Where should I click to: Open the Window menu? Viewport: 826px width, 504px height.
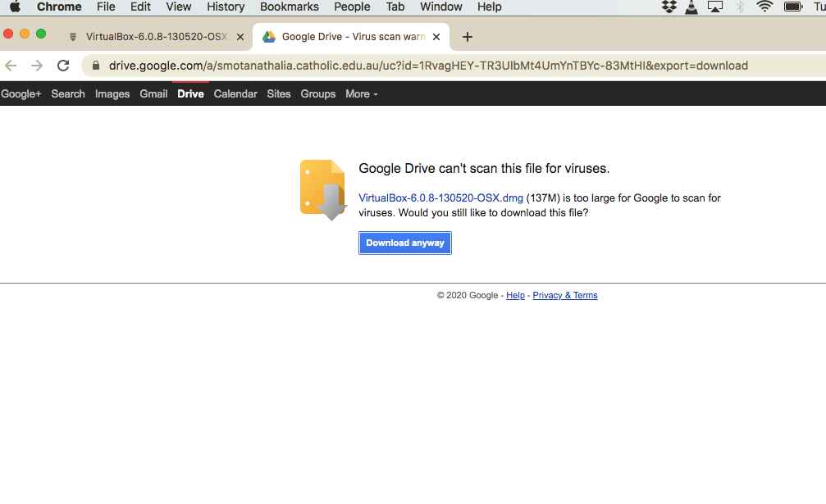click(441, 7)
